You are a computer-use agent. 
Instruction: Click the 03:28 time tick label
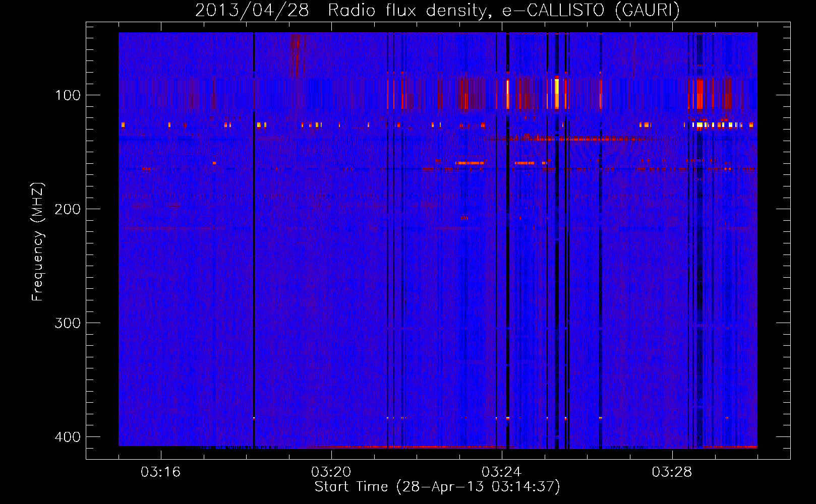[x=672, y=472]
